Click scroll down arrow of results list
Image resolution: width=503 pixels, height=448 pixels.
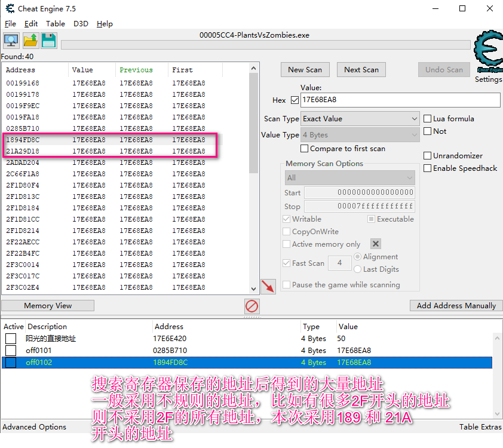coord(253,289)
